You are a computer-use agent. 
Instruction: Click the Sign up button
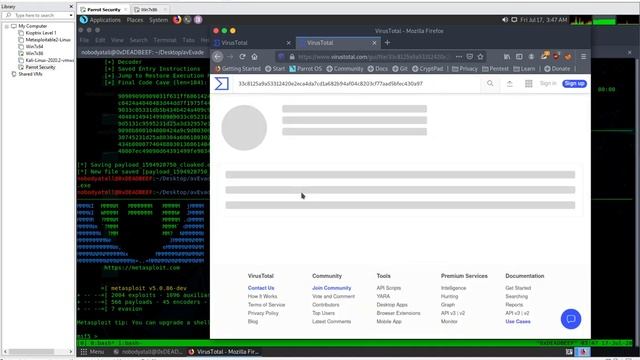[574, 84]
